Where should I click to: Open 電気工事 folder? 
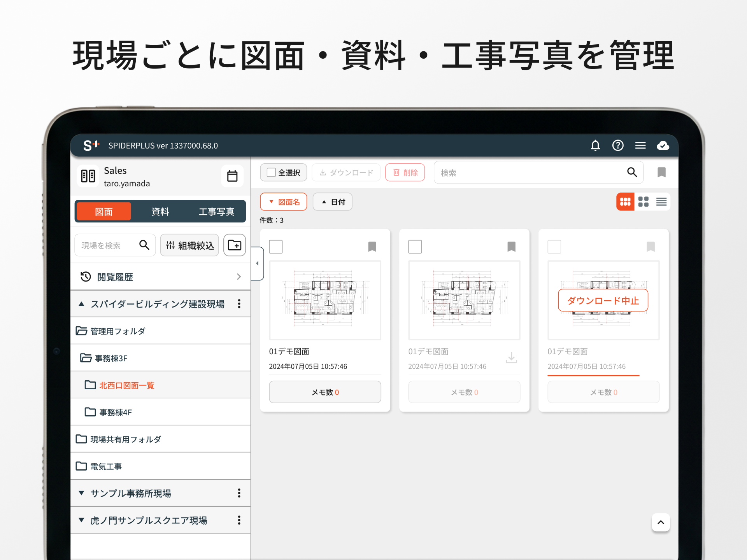(160, 466)
